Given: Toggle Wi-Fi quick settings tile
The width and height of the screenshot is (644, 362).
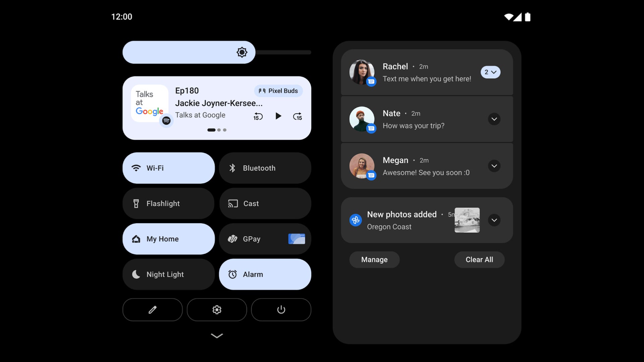Looking at the screenshot, I should [168, 168].
